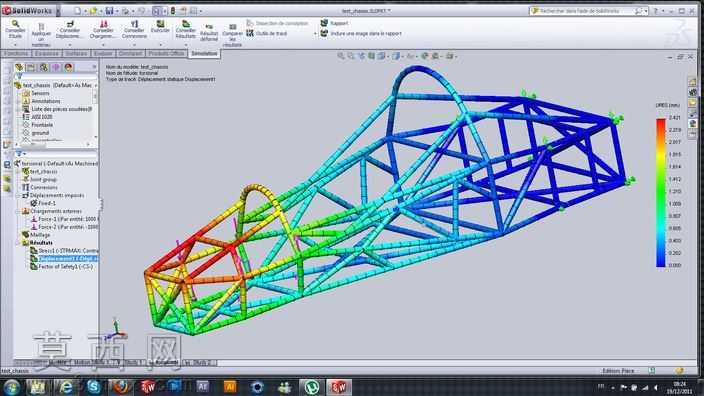The image size is (704, 396).
Task: Select the Simulation tab
Action: coord(204,53)
